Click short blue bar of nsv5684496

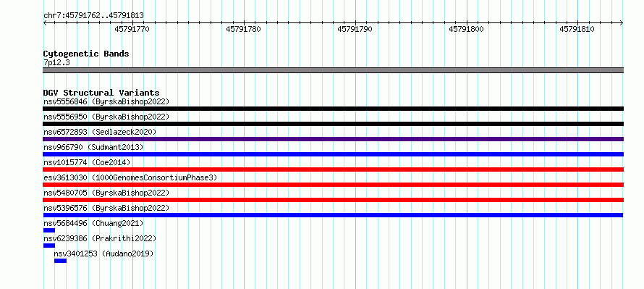tap(49, 230)
